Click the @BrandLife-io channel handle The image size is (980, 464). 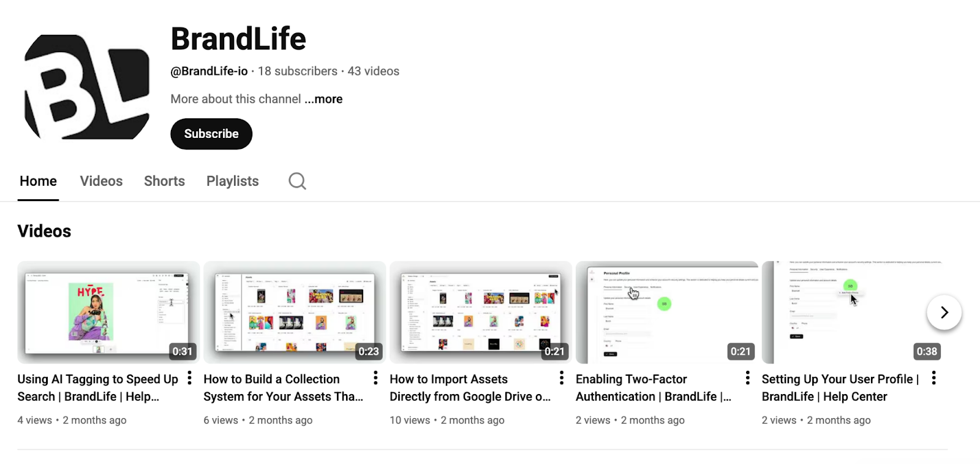point(209,71)
